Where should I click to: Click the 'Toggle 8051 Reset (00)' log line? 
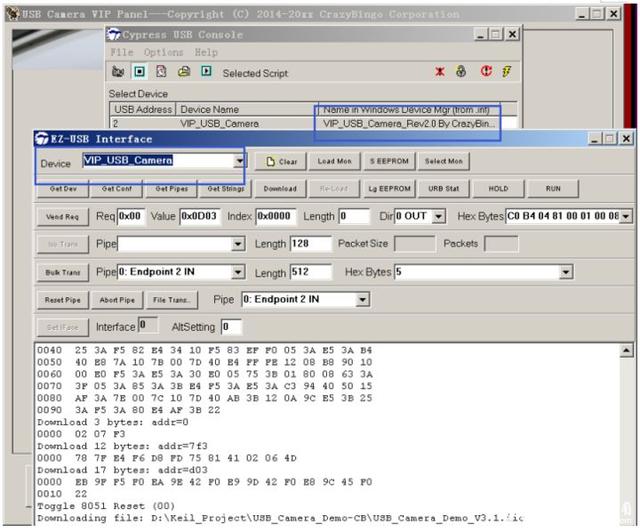click(x=106, y=506)
